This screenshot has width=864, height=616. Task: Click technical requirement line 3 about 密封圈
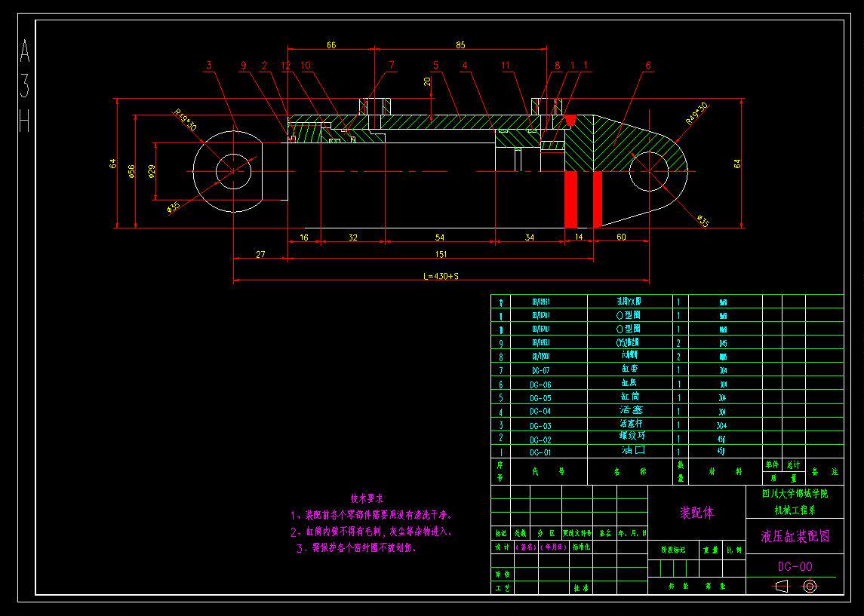tap(356, 547)
